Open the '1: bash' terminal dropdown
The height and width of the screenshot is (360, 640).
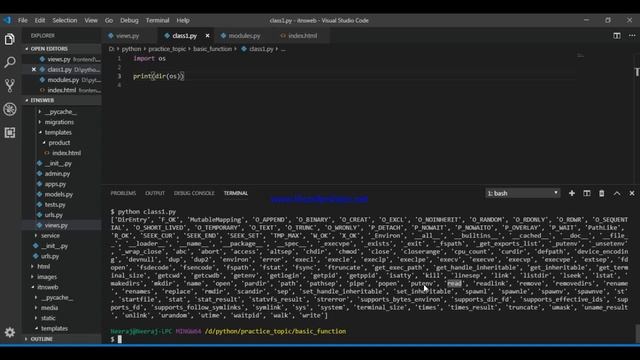pos(522,193)
